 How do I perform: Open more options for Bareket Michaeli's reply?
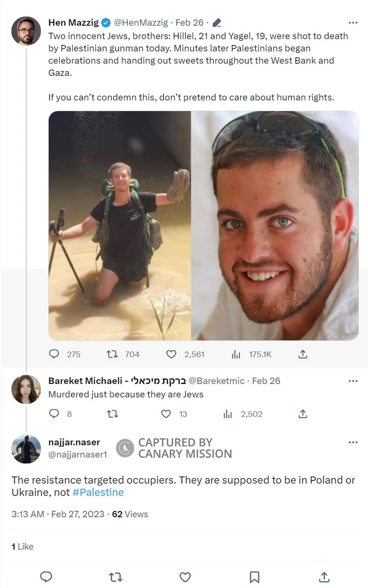point(353,381)
